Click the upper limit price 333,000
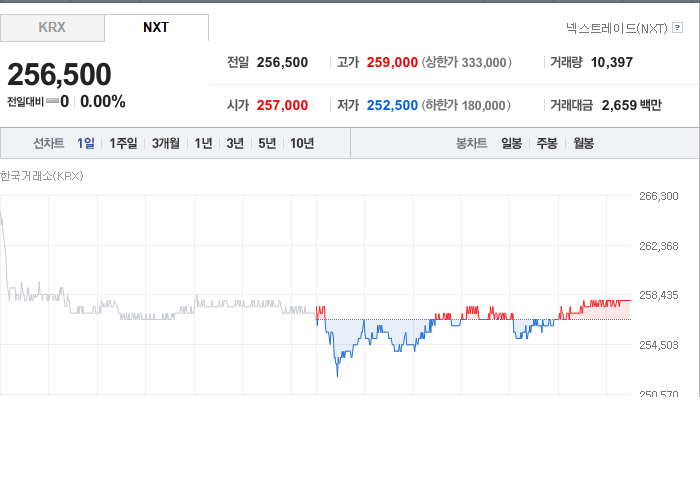Viewport: 700px width, 490px height. 484,62
